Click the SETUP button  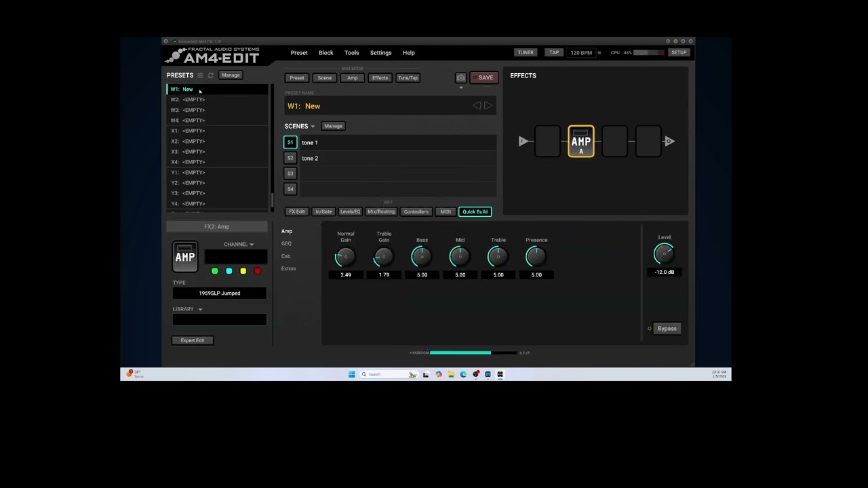coord(679,53)
